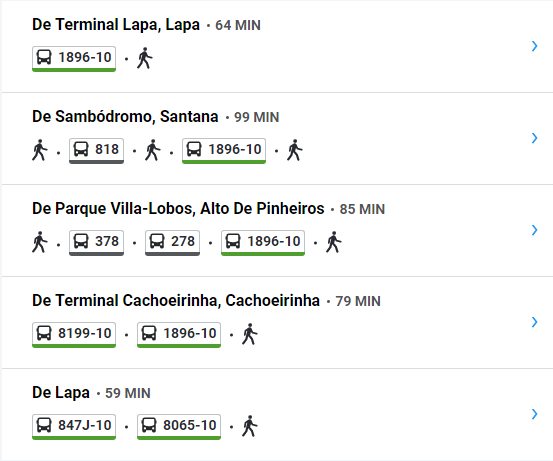553x461 pixels.
Task: Click the 1896-10 badge in Parque Villa-Lobos route
Action: pyautogui.click(x=263, y=243)
